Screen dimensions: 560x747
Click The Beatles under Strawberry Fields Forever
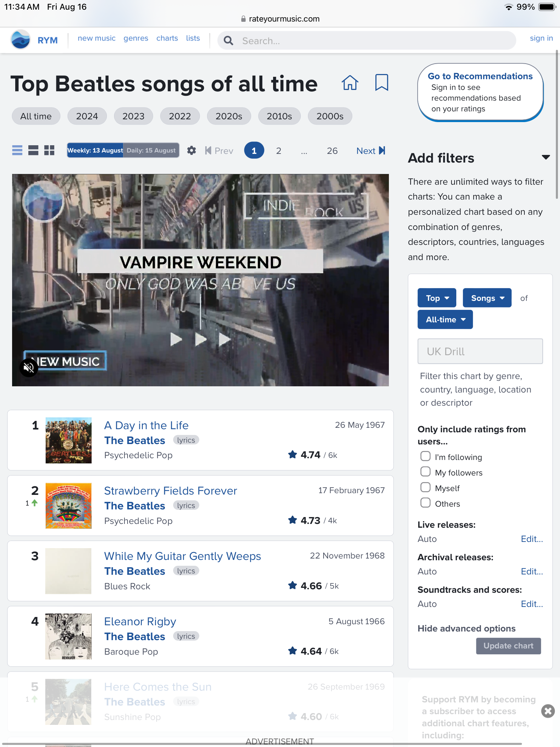tap(134, 506)
